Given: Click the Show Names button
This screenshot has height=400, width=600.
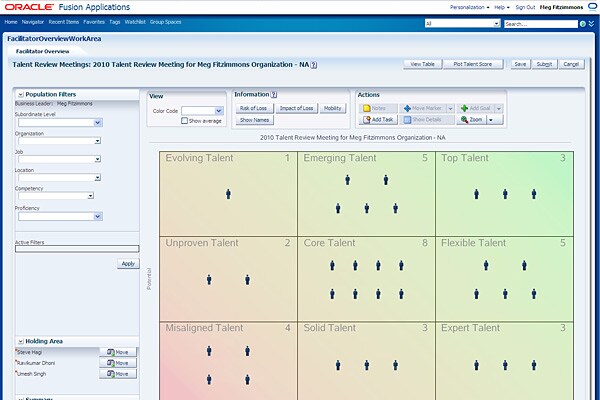Looking at the screenshot, I should tap(254, 120).
